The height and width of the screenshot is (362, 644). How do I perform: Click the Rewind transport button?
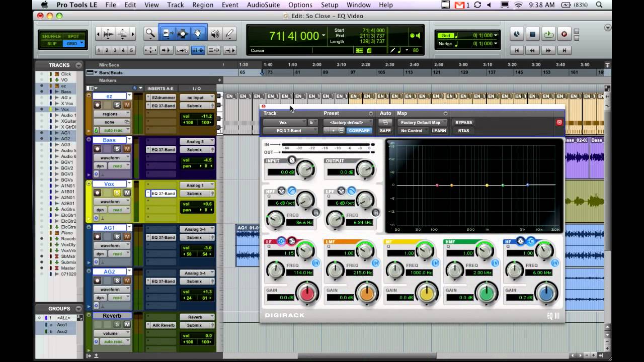pyautogui.click(x=532, y=50)
